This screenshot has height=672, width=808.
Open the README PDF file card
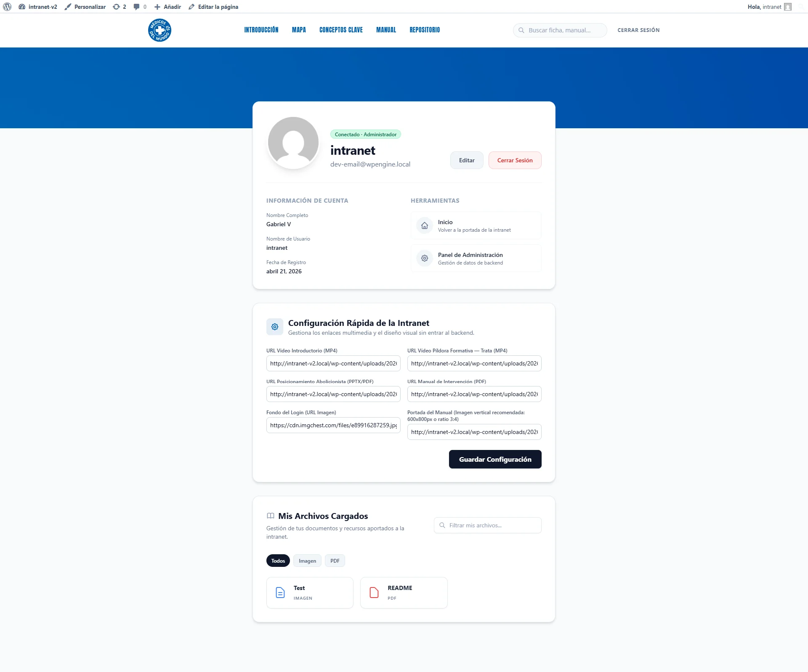[404, 593]
